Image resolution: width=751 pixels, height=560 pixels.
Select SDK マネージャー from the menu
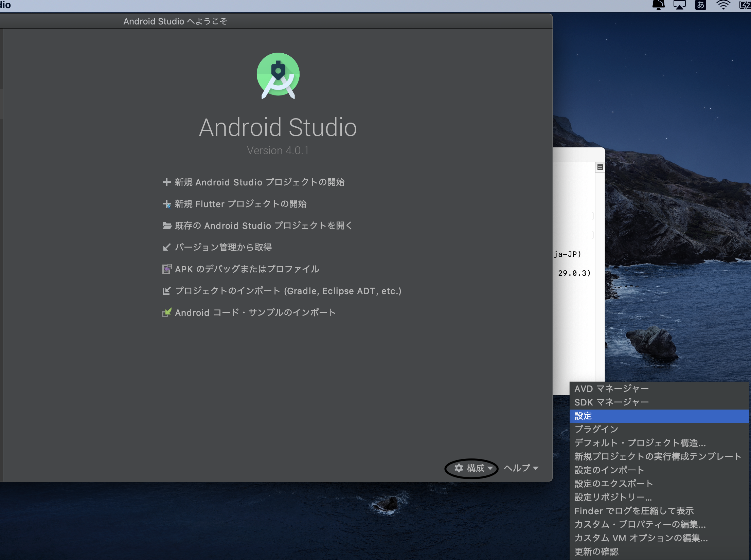point(659,402)
